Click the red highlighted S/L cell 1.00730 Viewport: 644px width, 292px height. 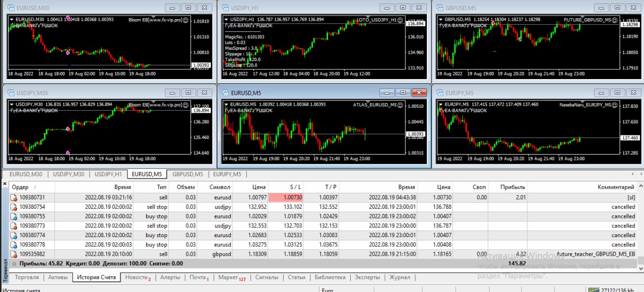click(x=286, y=198)
